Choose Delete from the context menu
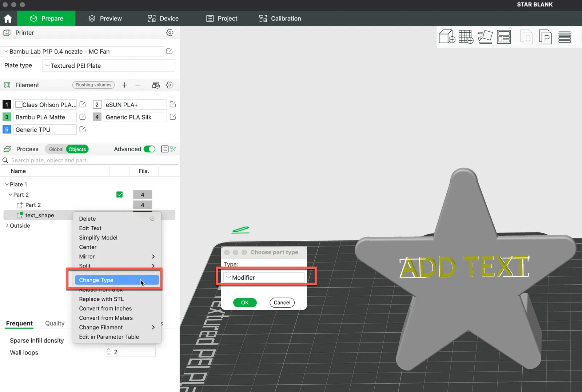This screenshot has width=582, height=392. (117, 219)
